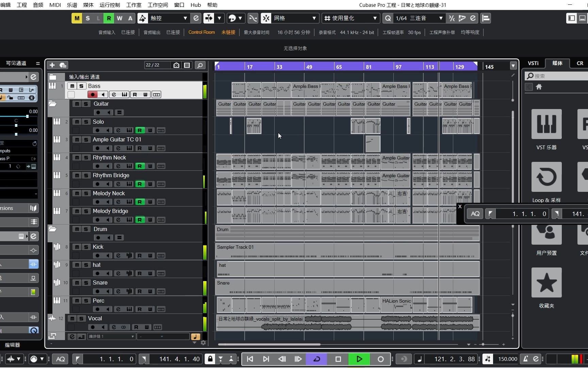This screenshot has height=368, width=588.
Task: Open the VST Instruments tile in the media rack
Action: [x=546, y=124]
